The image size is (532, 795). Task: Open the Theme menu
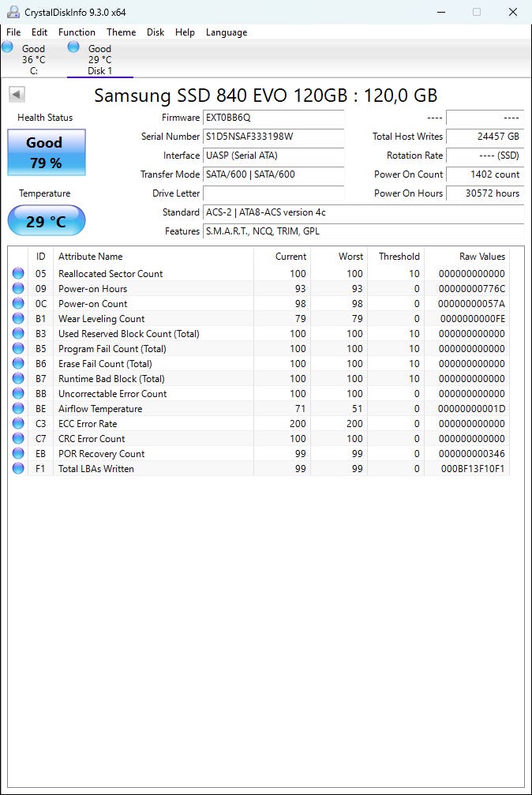click(122, 32)
